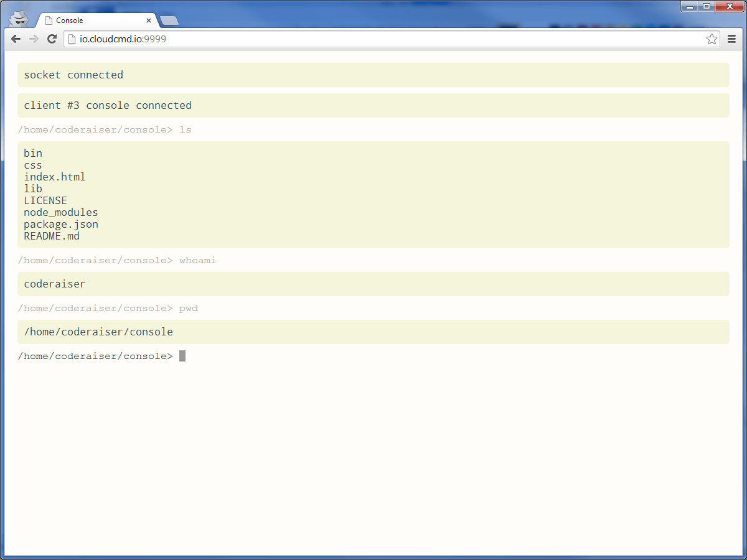
Task: Bookmark this page with the star
Action: pyautogui.click(x=712, y=39)
